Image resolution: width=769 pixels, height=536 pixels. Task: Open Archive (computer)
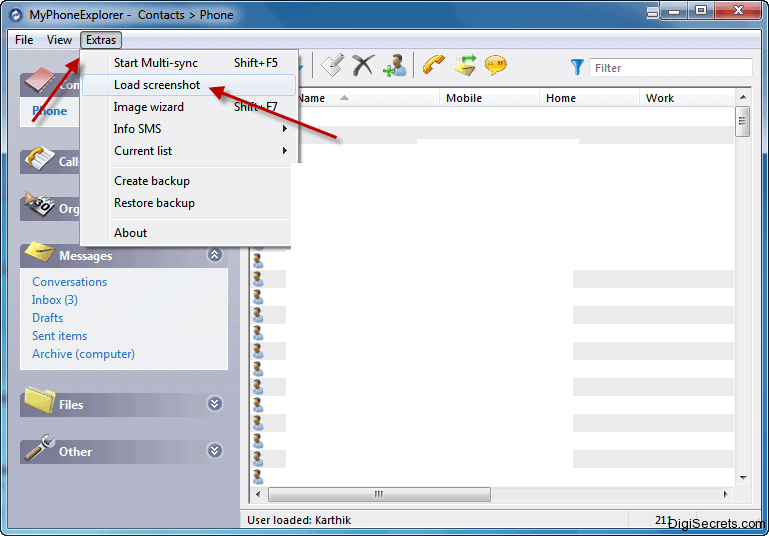pos(83,354)
